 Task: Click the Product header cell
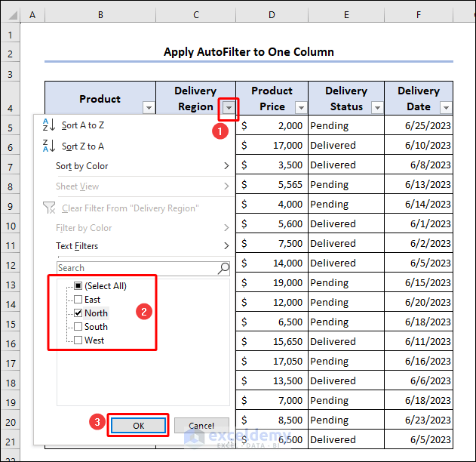(x=100, y=98)
